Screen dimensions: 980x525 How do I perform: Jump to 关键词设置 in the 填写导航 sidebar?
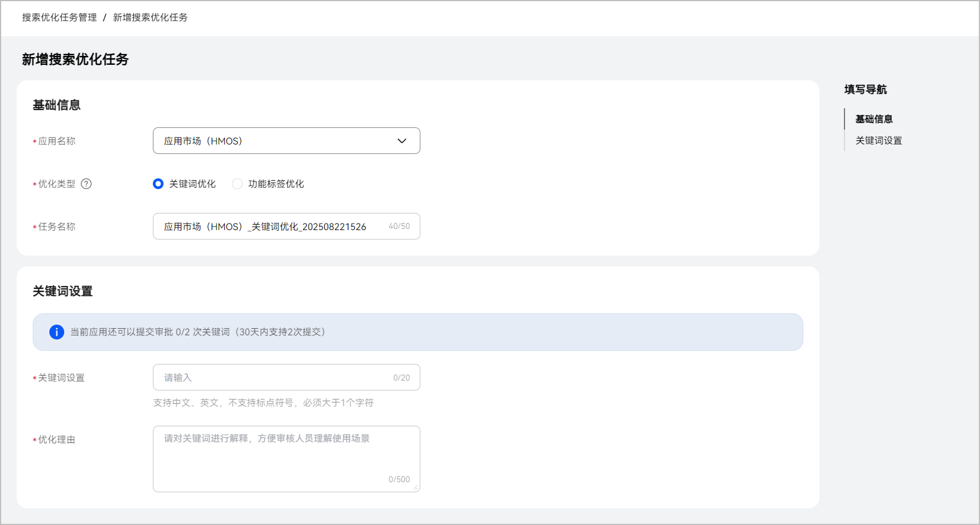(879, 140)
